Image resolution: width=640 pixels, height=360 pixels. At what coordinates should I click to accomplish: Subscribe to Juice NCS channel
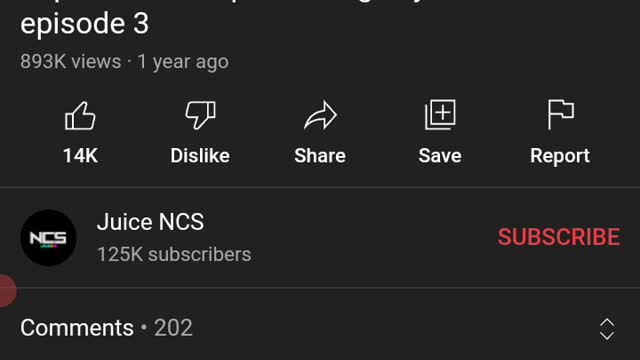tap(559, 237)
